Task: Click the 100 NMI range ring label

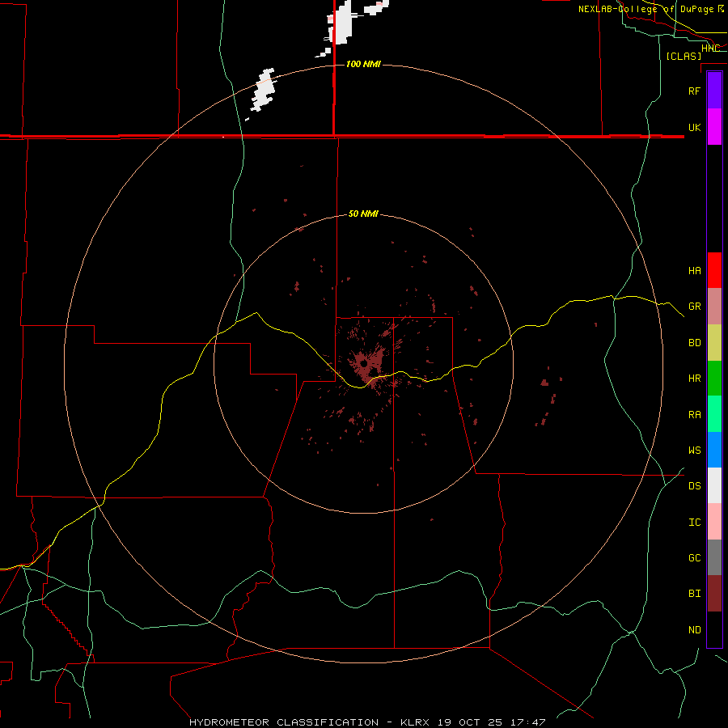Action: pyautogui.click(x=363, y=64)
